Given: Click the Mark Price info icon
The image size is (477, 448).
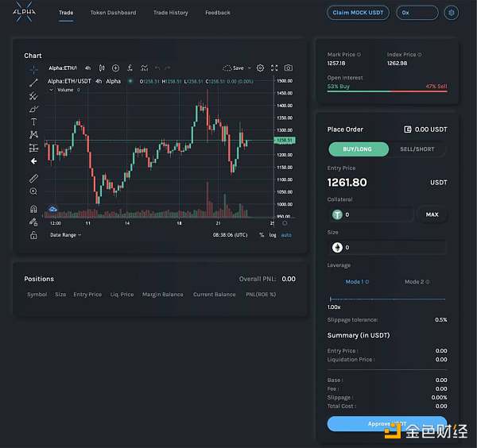Looking at the screenshot, I should pos(359,54).
